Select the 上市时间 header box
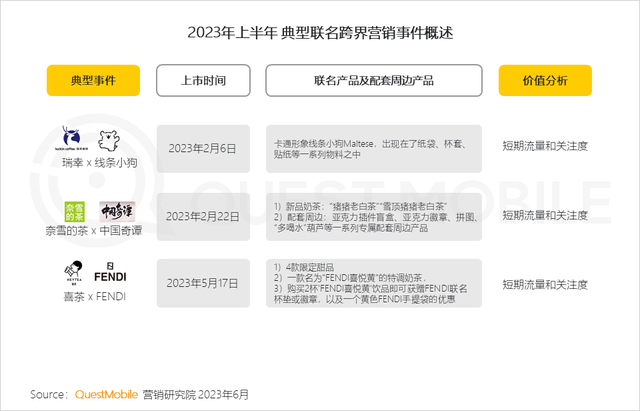The image size is (640, 411). pyautogui.click(x=203, y=80)
